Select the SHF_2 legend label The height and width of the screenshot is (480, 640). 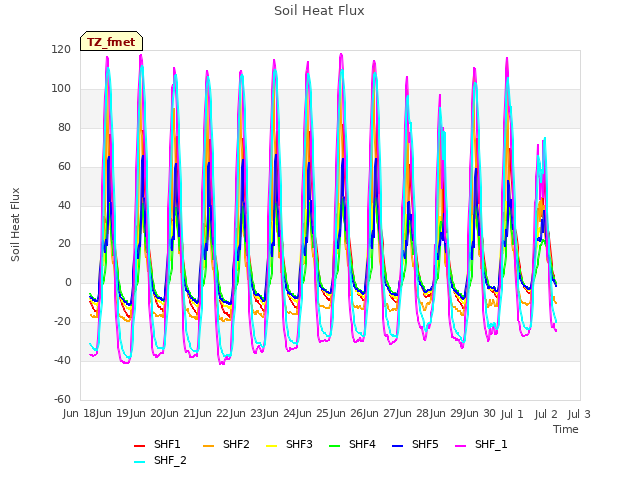pyautogui.click(x=170, y=460)
